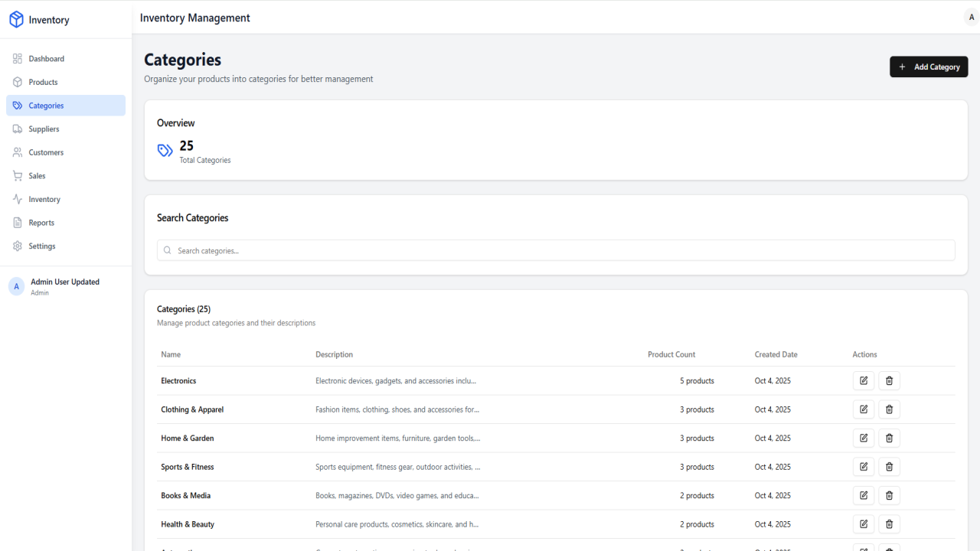Select the Home & Garden name cell

[x=188, y=438]
